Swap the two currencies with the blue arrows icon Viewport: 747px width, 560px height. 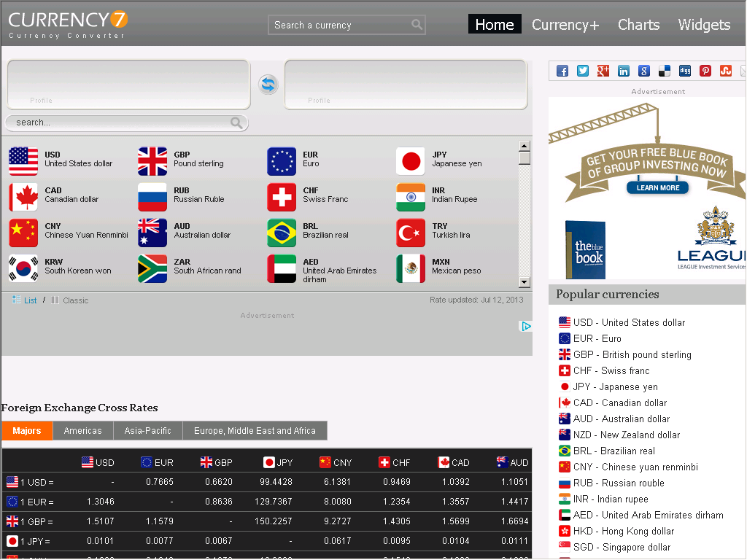click(268, 85)
